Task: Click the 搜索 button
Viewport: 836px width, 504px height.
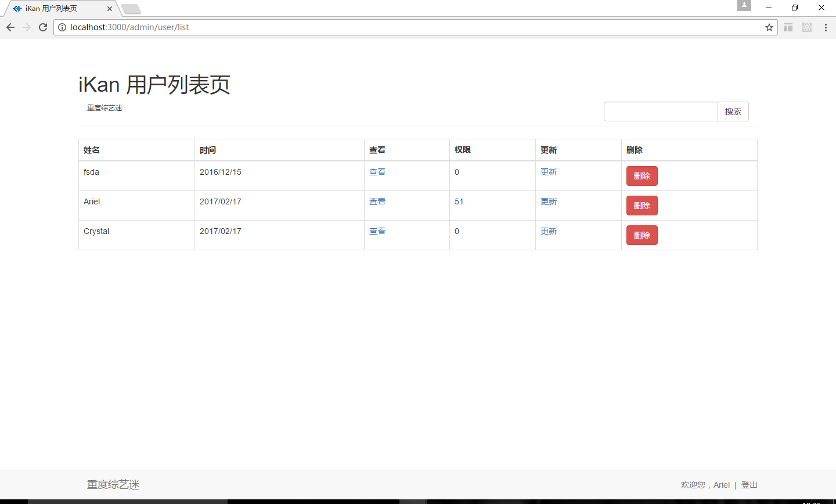Action: point(733,111)
